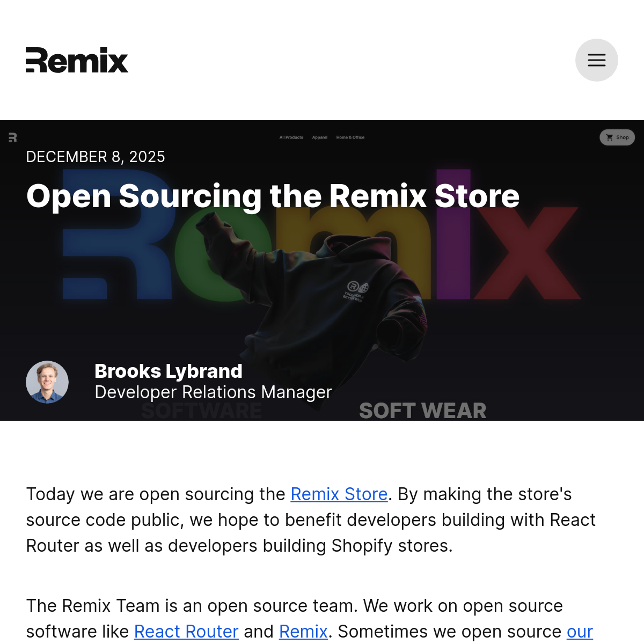Screen dimensions: 644x644
Task: Open the hamburger navigation menu
Action: pos(596,60)
